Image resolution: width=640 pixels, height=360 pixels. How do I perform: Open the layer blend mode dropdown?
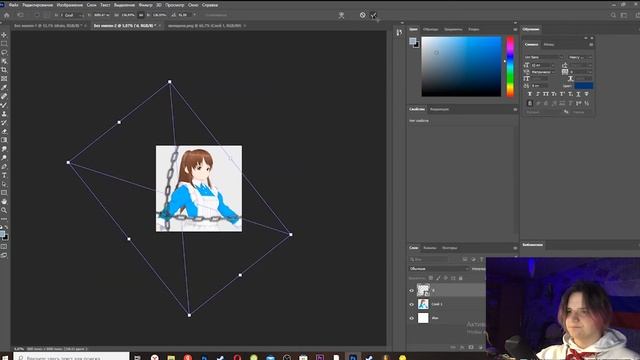(x=439, y=269)
